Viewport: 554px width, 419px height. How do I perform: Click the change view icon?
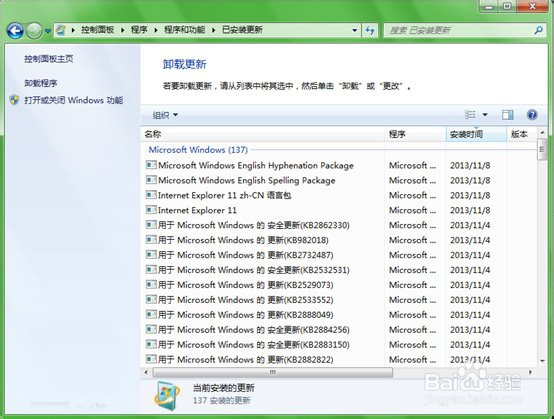click(470, 115)
